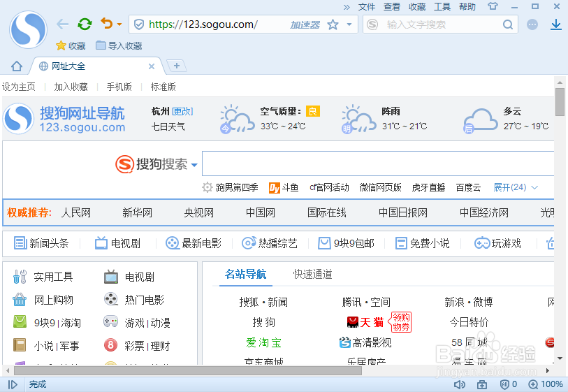Click the skin shirt icon
This screenshot has width=568, height=392.
tap(493, 6)
